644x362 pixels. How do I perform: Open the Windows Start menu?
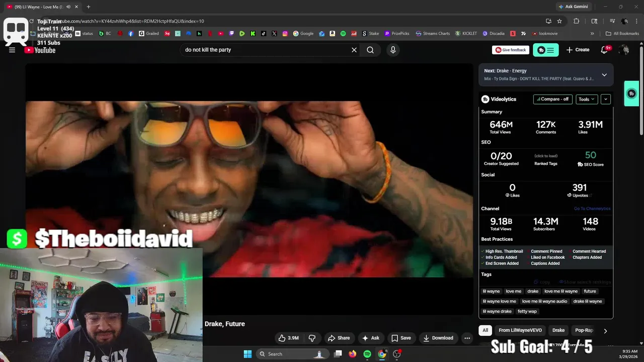click(248, 354)
